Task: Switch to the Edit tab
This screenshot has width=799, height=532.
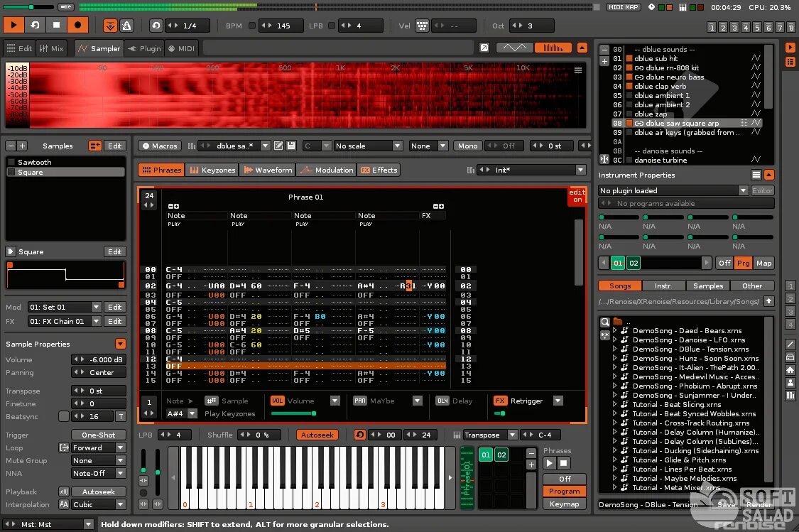Action: click(19, 48)
